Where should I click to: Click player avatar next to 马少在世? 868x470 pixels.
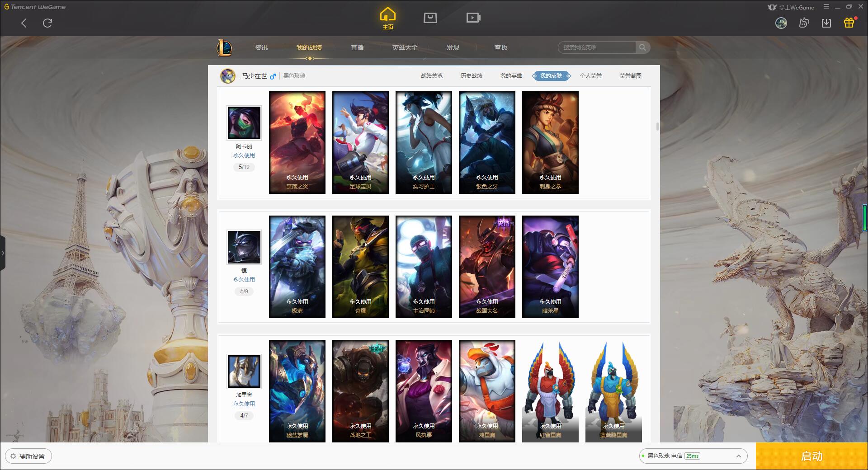click(228, 76)
